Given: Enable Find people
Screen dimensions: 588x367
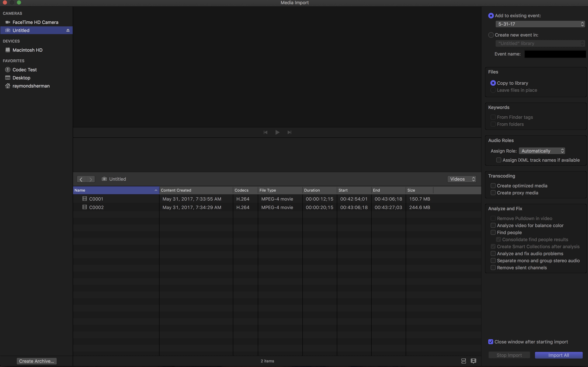Looking at the screenshot, I should coord(493,233).
